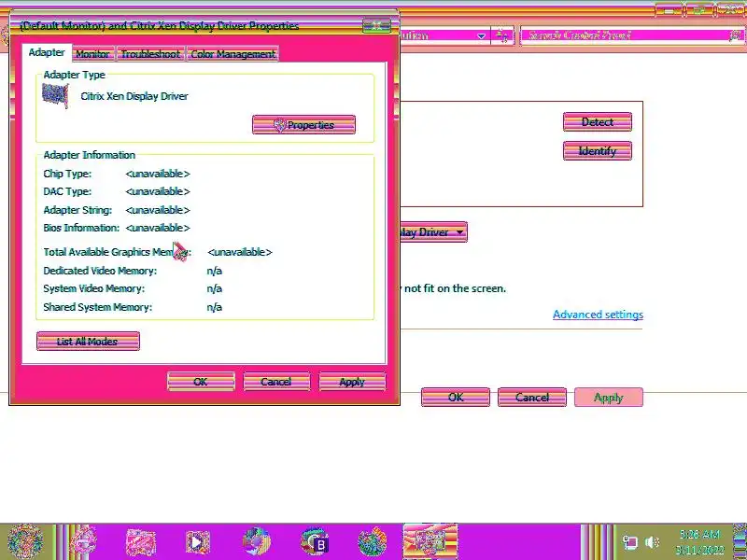747x560 pixels.
Task: Select the Adapter tab
Action: pos(47,52)
